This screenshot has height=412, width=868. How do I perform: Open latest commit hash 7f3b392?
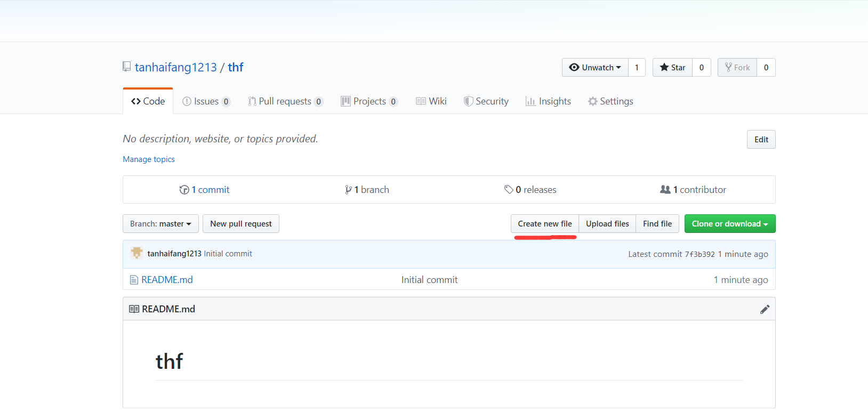click(x=700, y=254)
